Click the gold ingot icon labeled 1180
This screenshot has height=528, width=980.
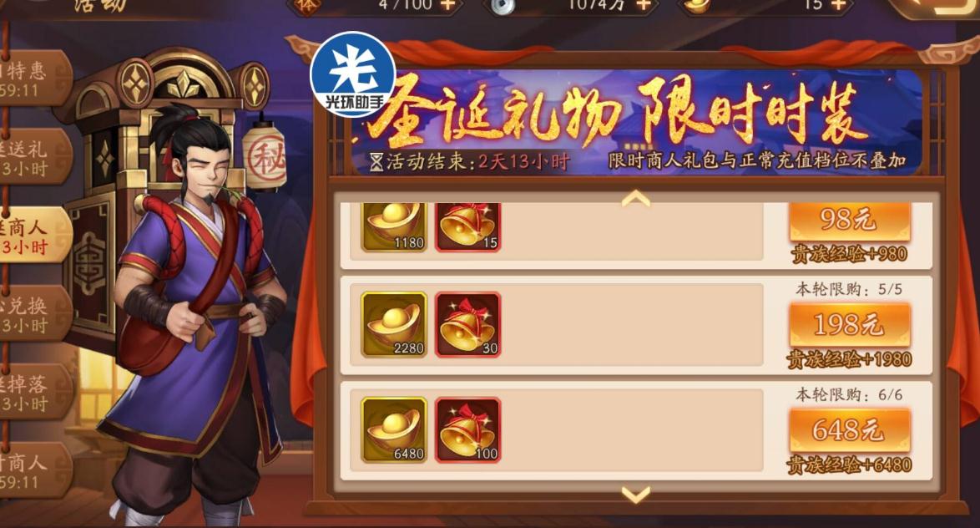coord(394,226)
